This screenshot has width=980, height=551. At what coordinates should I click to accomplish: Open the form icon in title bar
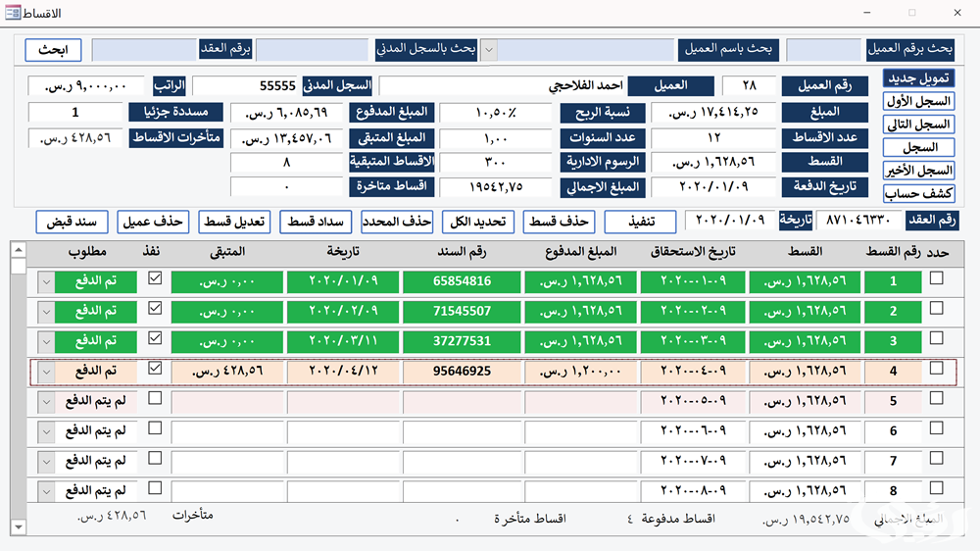pos(13,13)
